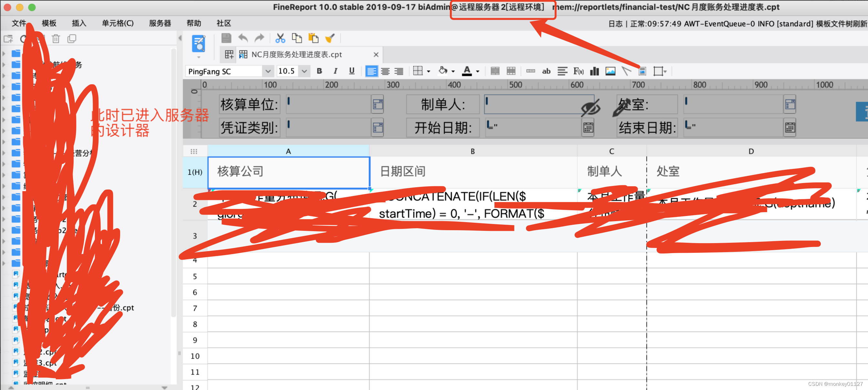Click the select-all corner of the grid
This screenshot has width=868, height=390.
194,151
